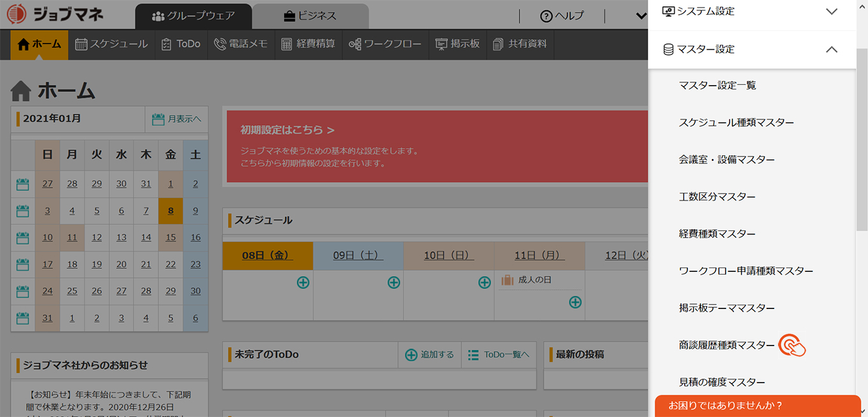Screen dimensions: 868x417
Task: Open the 経費精算 navigation item
Action: (x=308, y=44)
